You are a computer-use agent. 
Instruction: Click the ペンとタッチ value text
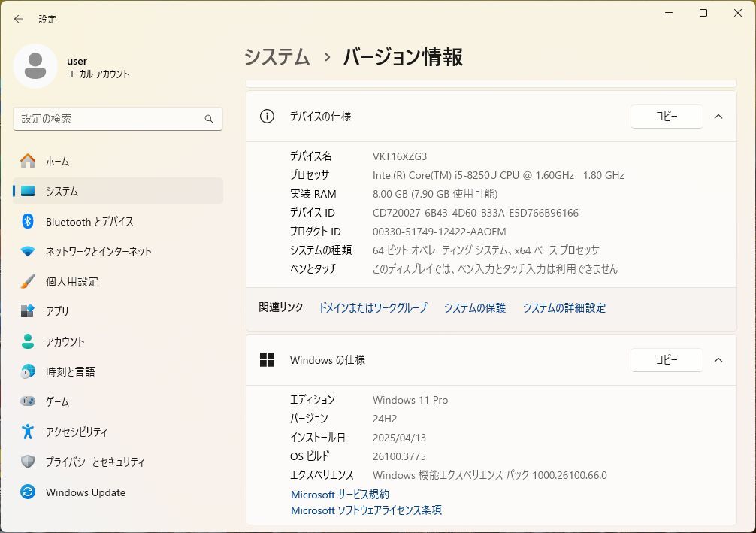click(x=495, y=268)
